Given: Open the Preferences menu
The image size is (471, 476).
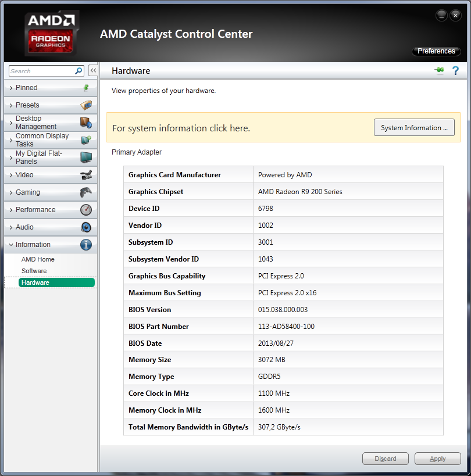Looking at the screenshot, I should pos(436,51).
